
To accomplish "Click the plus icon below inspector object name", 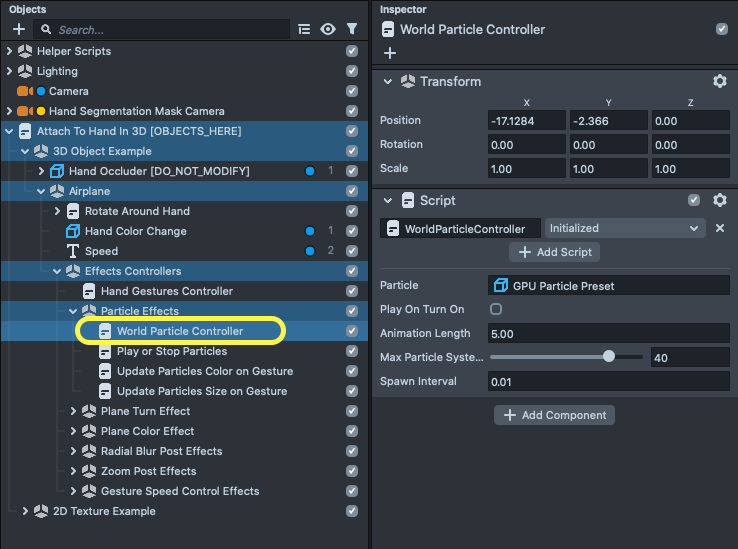I will [390, 53].
